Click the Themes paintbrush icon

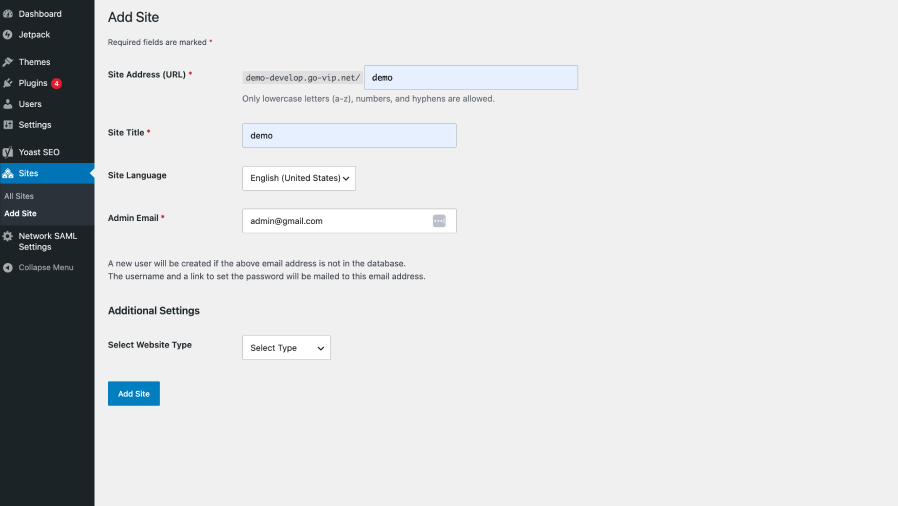pyautogui.click(x=8, y=62)
